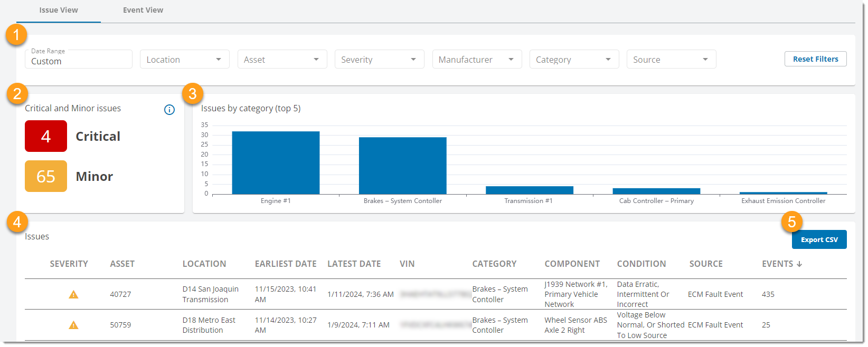Click latest date 1/11/2024, 7:36 AM
868x347 pixels.
pos(361,294)
